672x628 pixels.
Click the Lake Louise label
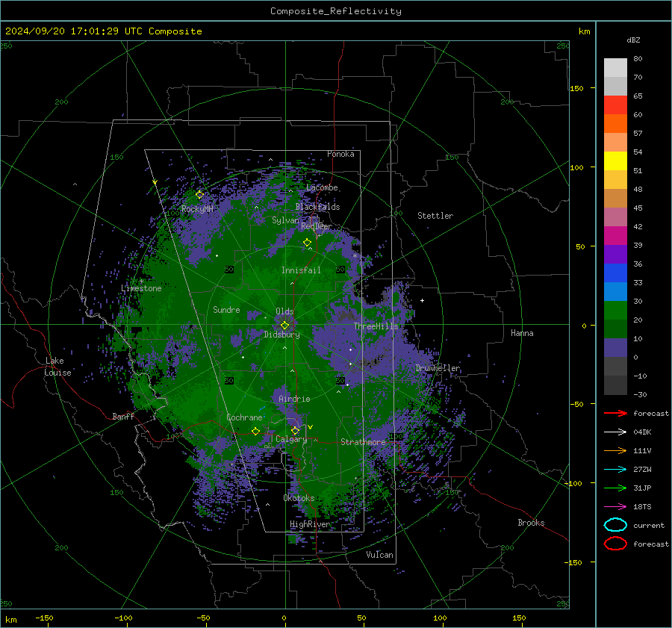[57, 367]
